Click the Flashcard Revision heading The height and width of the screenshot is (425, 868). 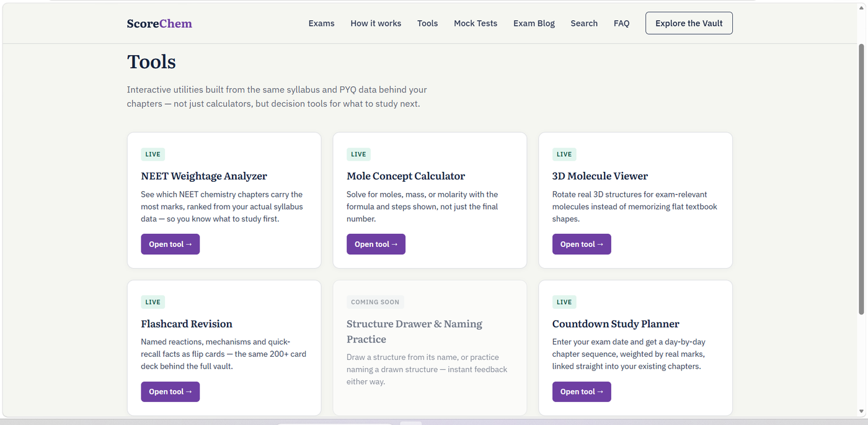187,324
